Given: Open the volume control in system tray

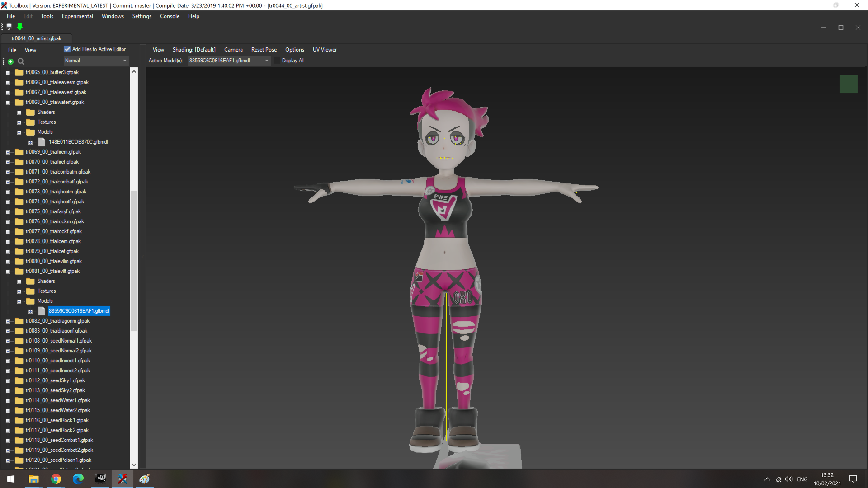Looking at the screenshot, I should [x=789, y=479].
